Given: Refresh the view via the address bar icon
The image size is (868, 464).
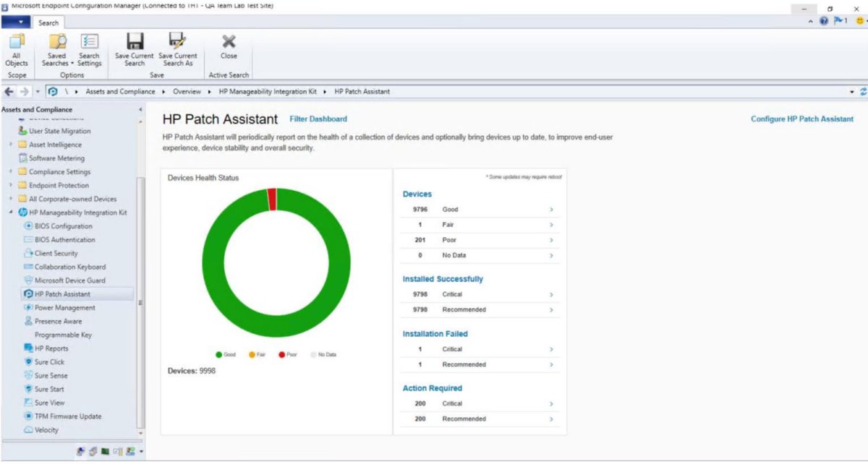Looking at the screenshot, I should pos(862,92).
